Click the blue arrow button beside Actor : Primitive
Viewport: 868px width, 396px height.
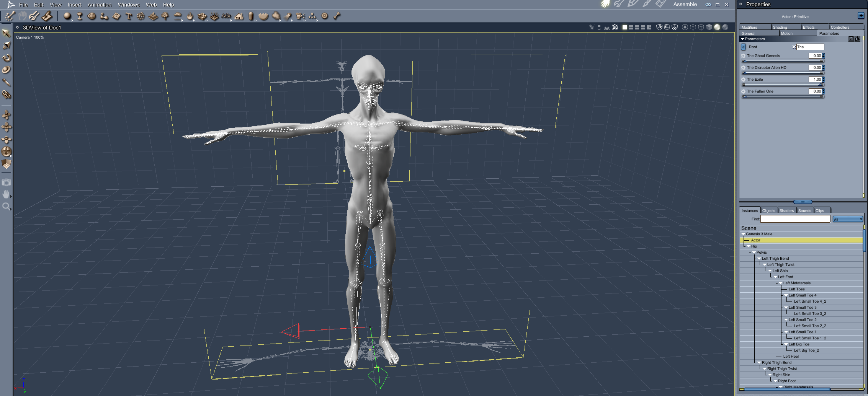[x=861, y=16]
